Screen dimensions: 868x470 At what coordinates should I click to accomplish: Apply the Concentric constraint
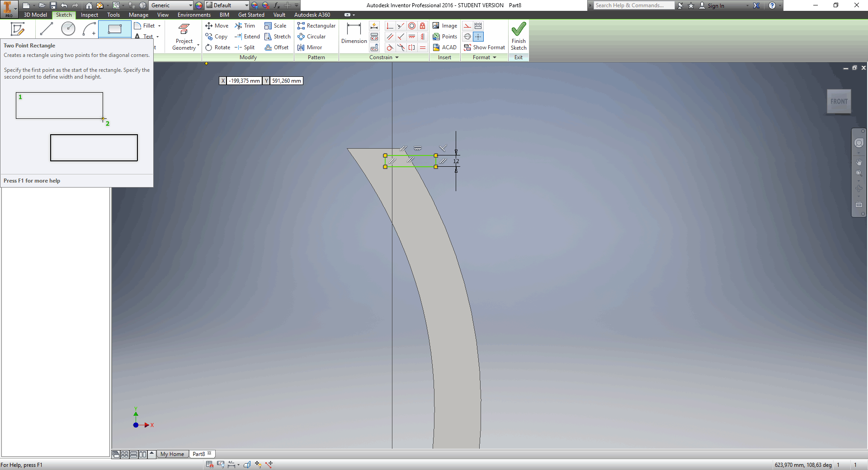point(412,26)
